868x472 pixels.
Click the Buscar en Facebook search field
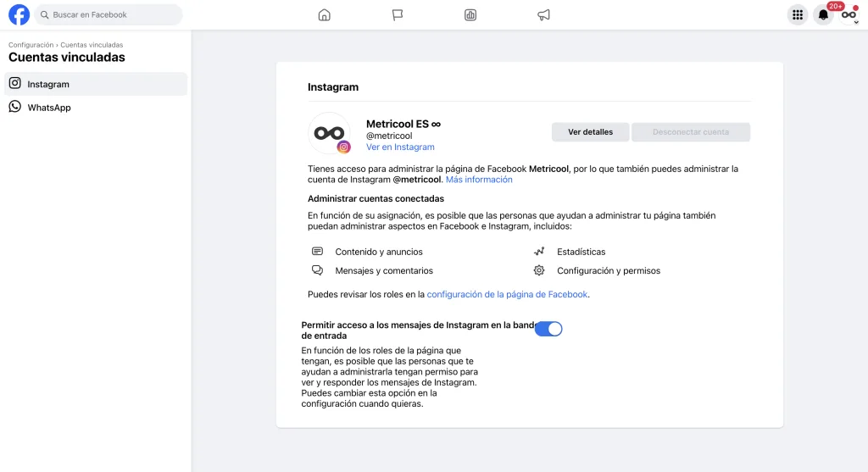[x=108, y=15]
